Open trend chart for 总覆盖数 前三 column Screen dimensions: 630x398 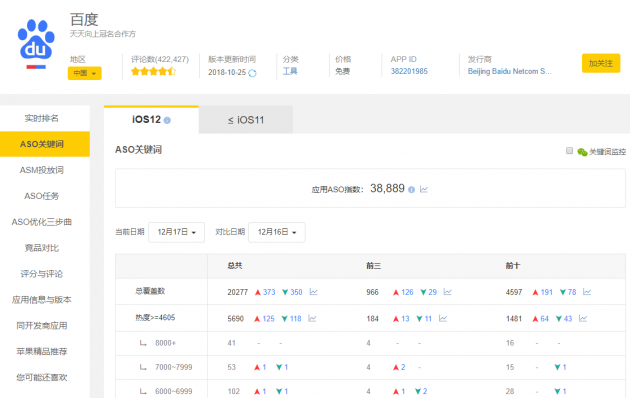(448, 292)
